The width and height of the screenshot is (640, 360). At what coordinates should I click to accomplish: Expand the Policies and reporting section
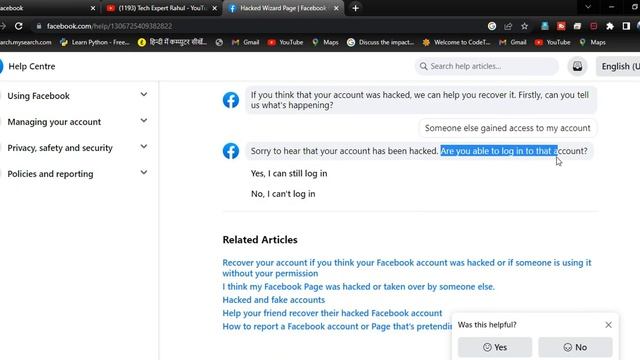pyautogui.click(x=78, y=173)
